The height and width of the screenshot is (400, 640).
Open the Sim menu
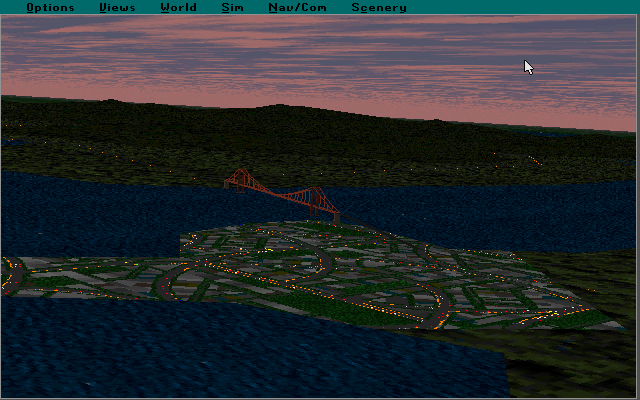click(232, 7)
